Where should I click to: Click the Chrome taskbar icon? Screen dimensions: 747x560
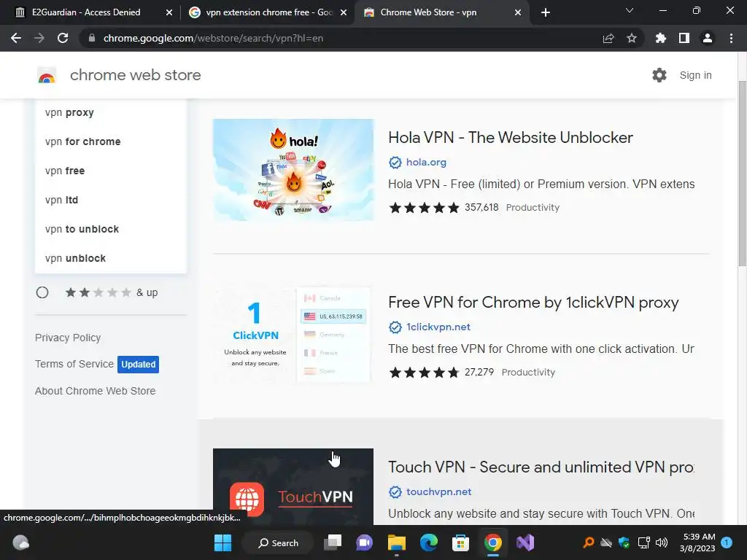click(493, 542)
